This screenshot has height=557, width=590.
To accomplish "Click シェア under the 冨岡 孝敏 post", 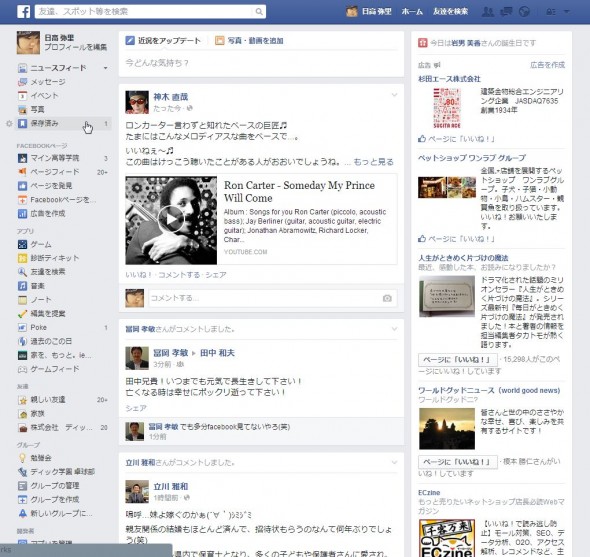I will point(136,408).
